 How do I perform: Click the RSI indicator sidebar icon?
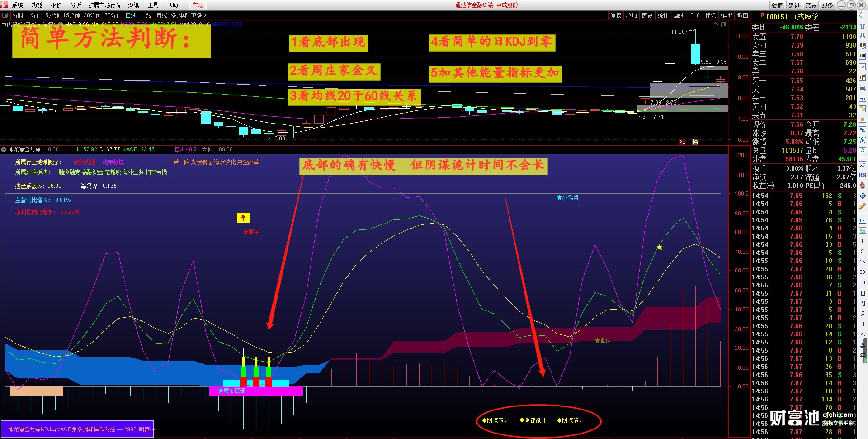[x=863, y=175]
